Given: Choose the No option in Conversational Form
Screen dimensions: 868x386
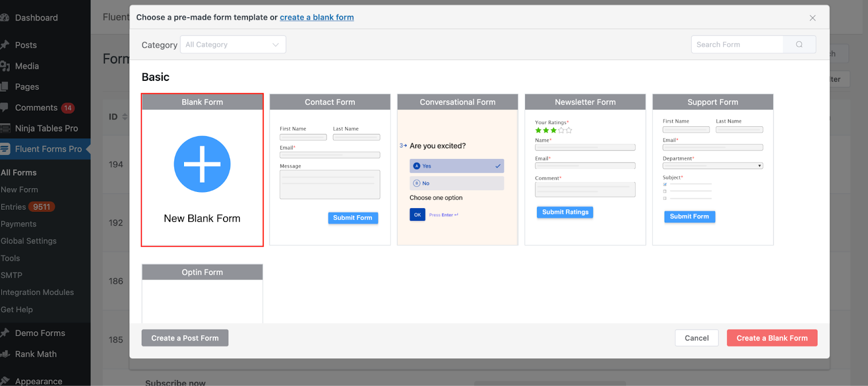Looking at the screenshot, I should click(x=457, y=183).
